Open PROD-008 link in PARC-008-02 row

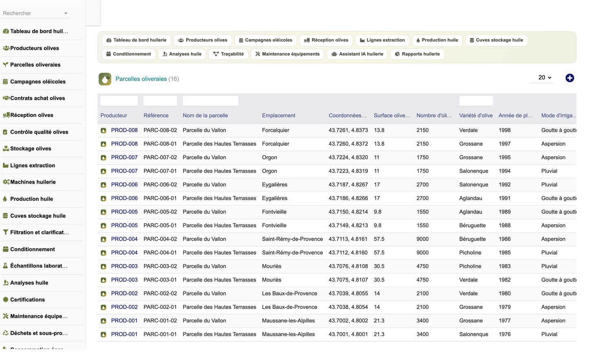(x=124, y=130)
